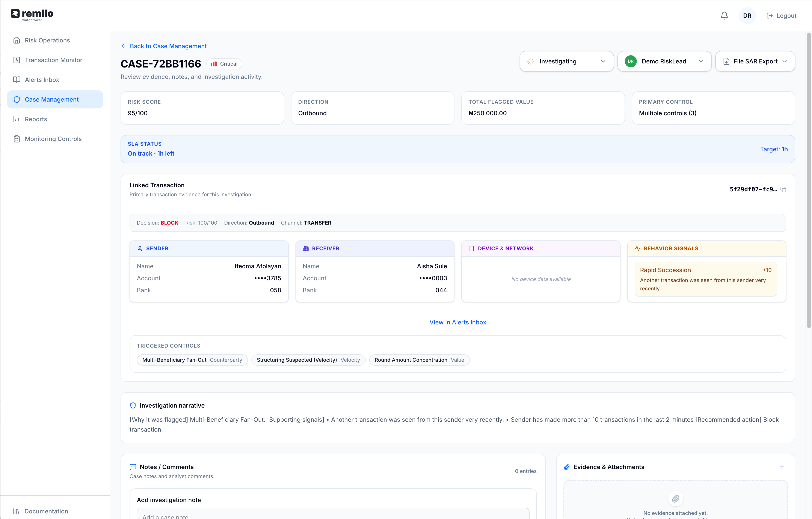Click the back arrow icon

pos(123,46)
